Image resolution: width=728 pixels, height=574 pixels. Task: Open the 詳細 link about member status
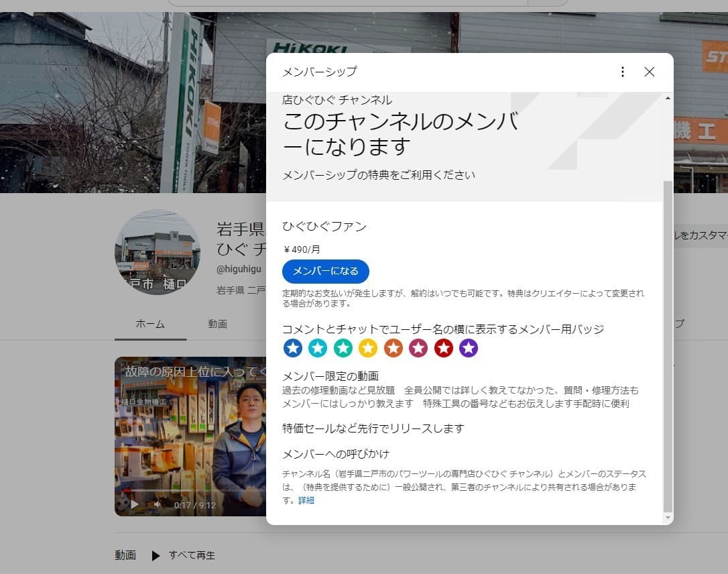tap(306, 500)
